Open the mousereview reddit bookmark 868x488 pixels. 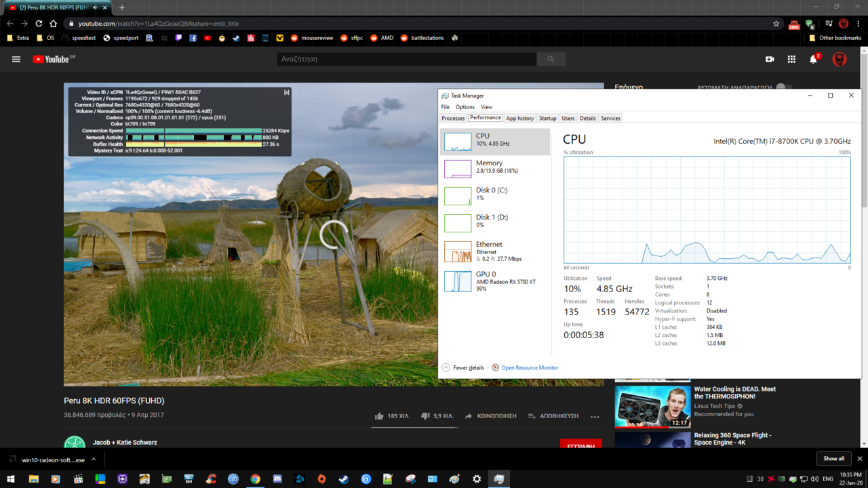pyautogui.click(x=312, y=38)
